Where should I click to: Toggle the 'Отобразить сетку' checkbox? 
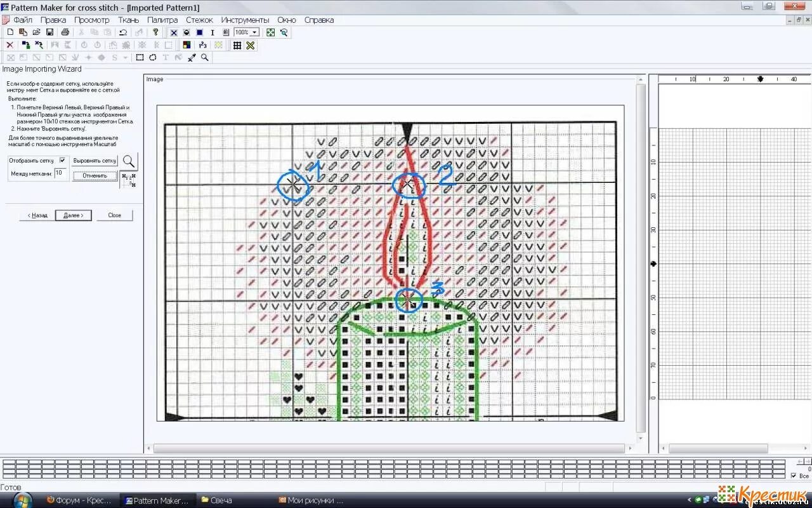[62, 160]
